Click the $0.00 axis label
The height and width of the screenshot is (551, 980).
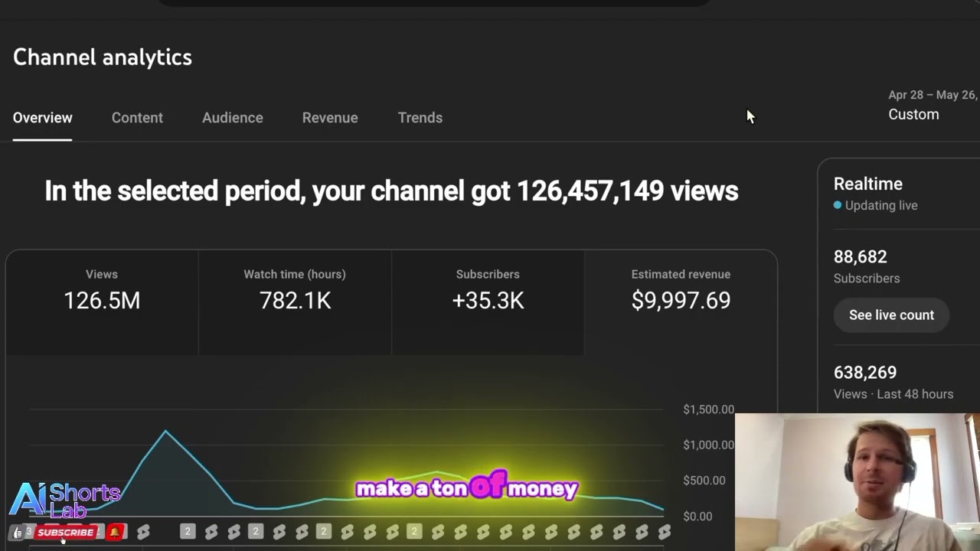[697, 517]
